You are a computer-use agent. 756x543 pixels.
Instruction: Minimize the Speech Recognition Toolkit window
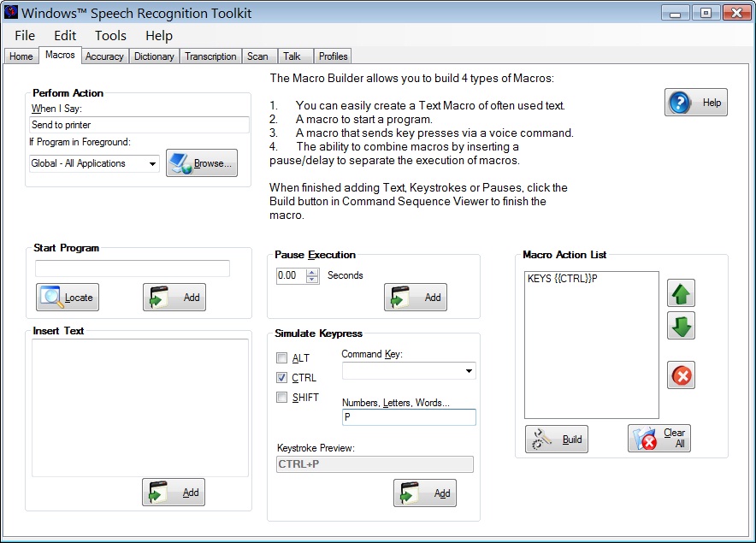(675, 13)
